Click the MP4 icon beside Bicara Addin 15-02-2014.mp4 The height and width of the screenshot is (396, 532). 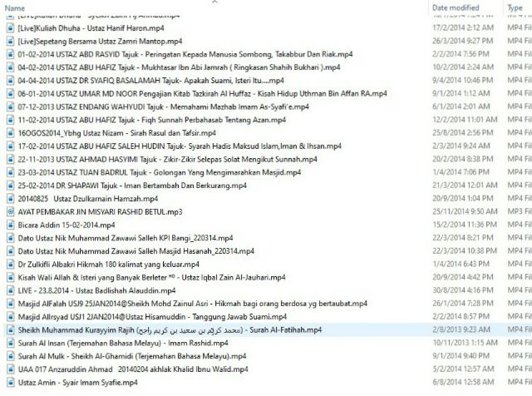click(9, 200)
